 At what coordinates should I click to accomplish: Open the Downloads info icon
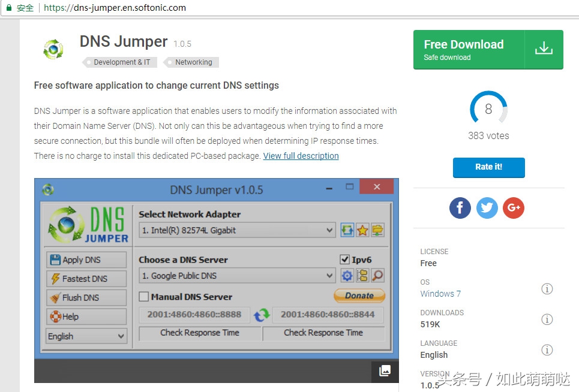pyautogui.click(x=547, y=319)
